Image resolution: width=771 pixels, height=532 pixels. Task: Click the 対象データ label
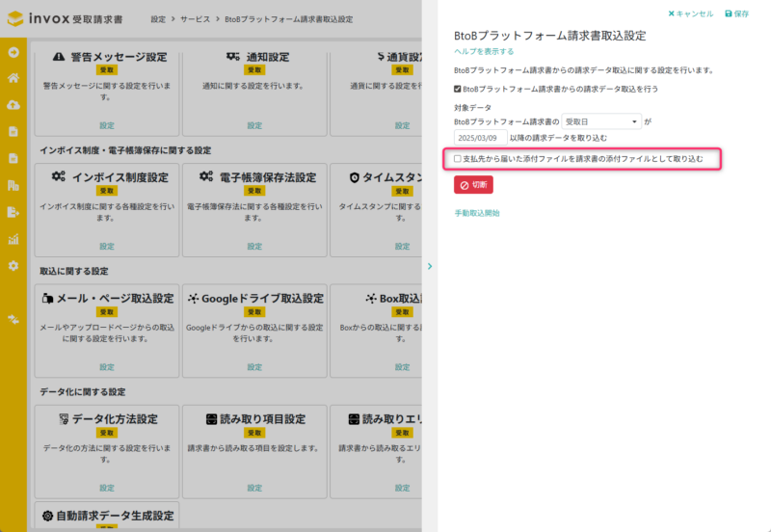tap(472, 108)
